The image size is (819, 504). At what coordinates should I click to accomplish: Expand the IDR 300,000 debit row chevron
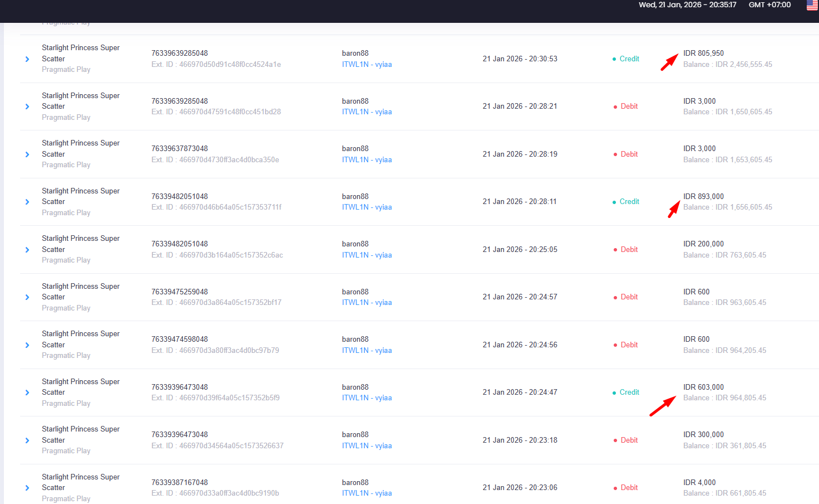[27, 440]
